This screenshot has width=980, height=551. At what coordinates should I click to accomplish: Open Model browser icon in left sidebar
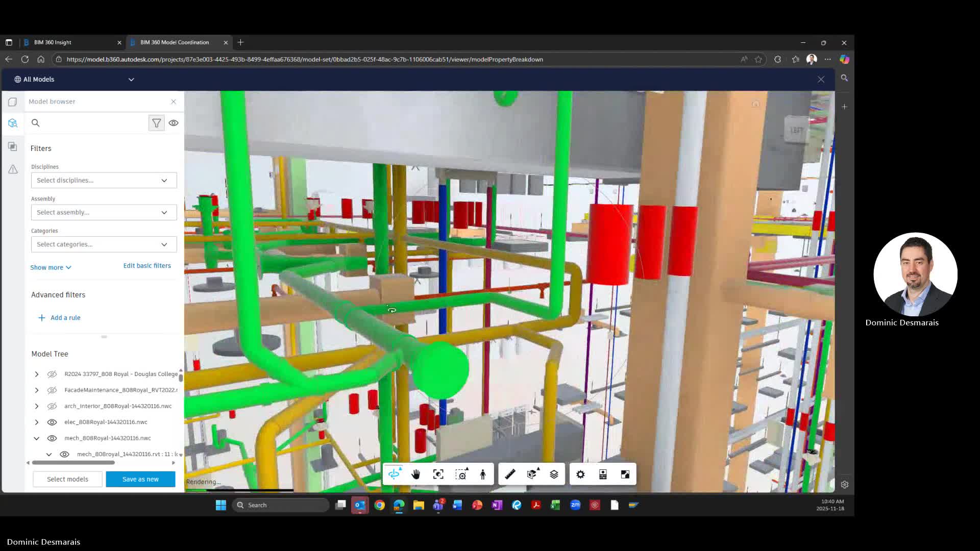coord(13,123)
